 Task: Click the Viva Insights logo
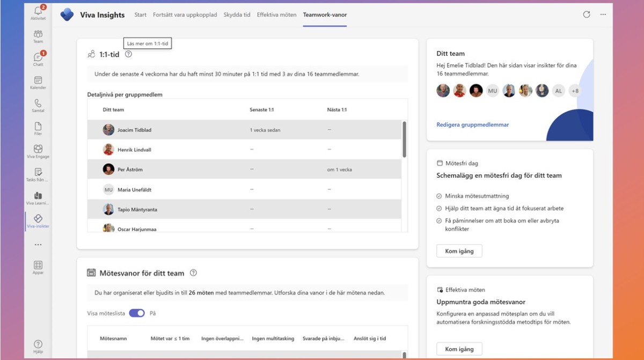[67, 14]
